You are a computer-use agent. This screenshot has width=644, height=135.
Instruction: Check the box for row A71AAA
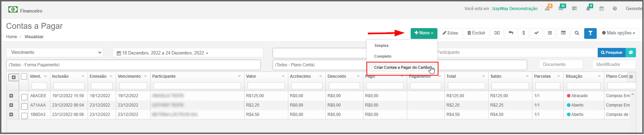(x=24, y=106)
